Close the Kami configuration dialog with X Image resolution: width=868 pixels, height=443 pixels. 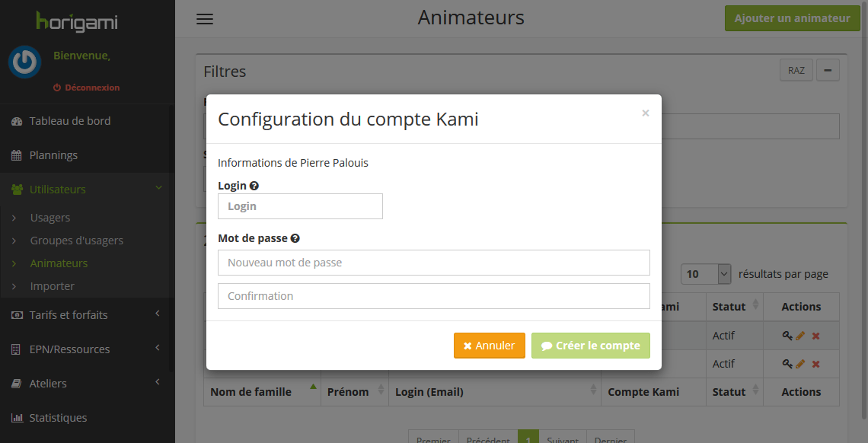(646, 113)
